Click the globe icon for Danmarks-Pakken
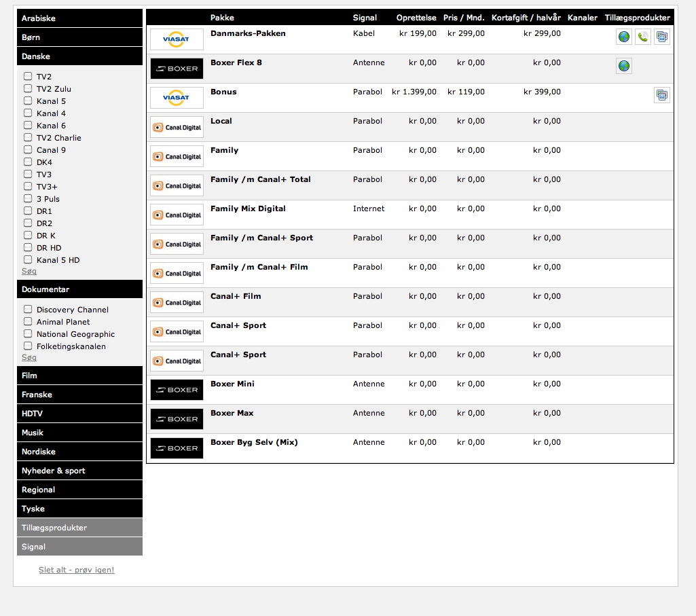The image size is (696, 616). coord(624,37)
